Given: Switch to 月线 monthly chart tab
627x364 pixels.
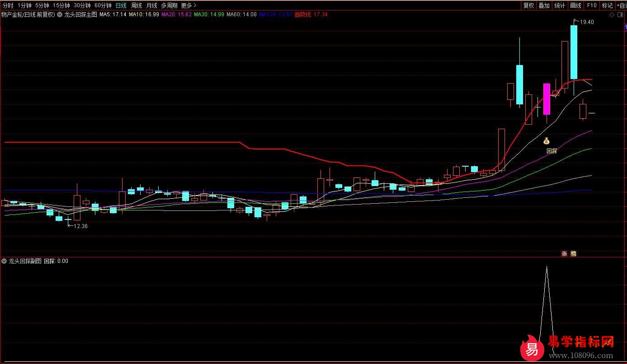Looking at the screenshot, I should pos(152,5).
